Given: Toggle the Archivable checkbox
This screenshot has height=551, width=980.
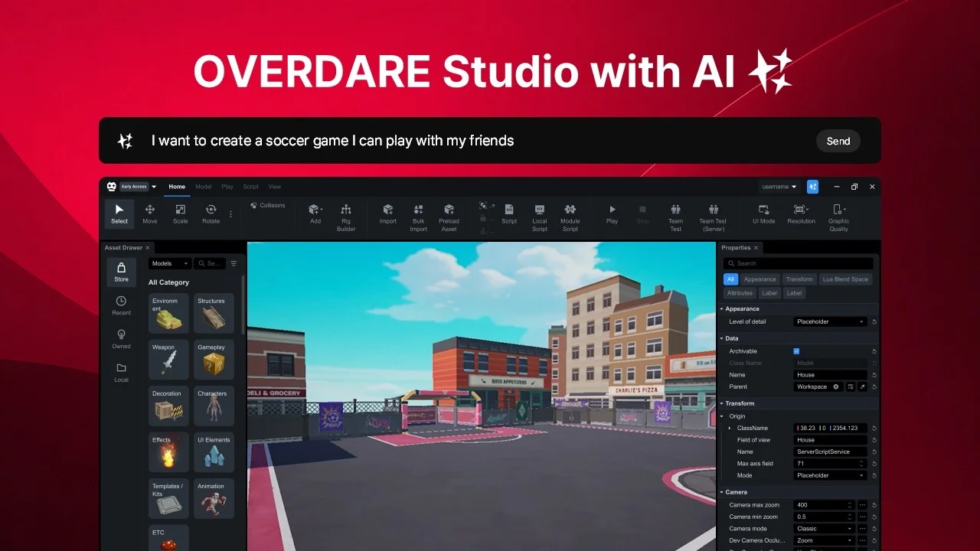Looking at the screenshot, I should (796, 351).
